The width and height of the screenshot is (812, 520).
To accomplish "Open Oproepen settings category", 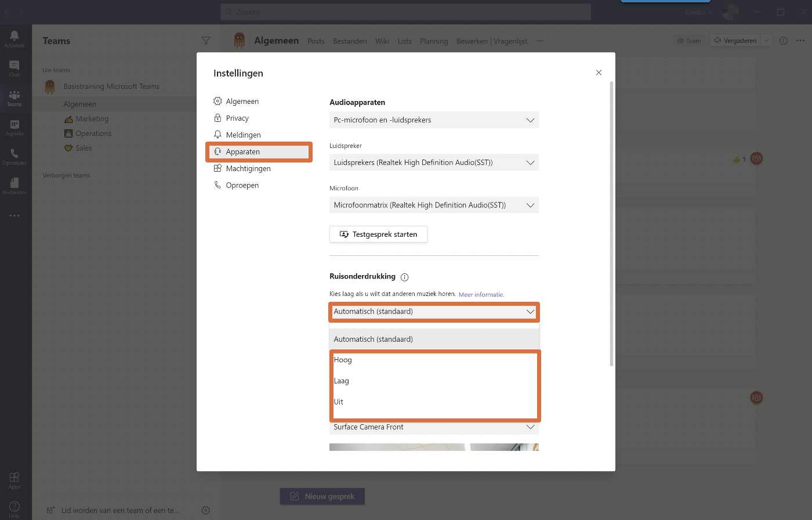I will pos(259,185).
